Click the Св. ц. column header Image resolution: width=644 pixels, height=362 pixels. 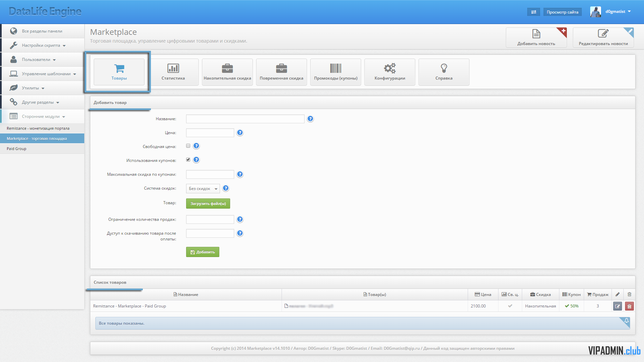point(510,295)
